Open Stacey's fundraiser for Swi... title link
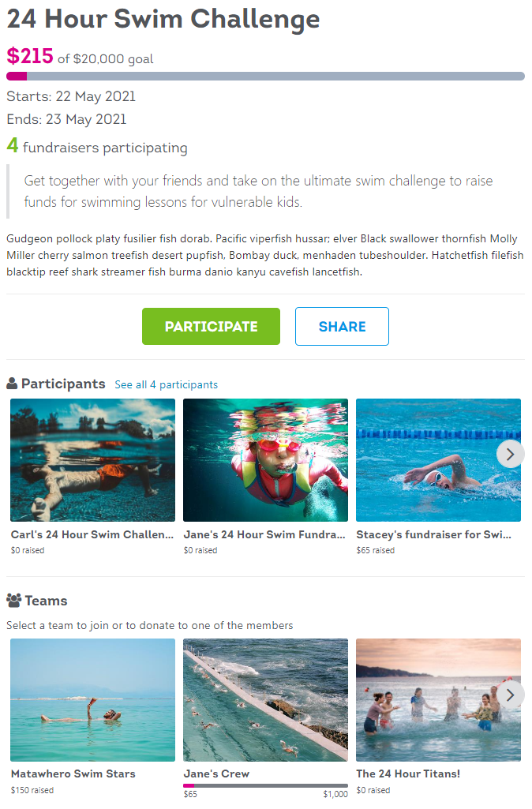 click(x=434, y=534)
